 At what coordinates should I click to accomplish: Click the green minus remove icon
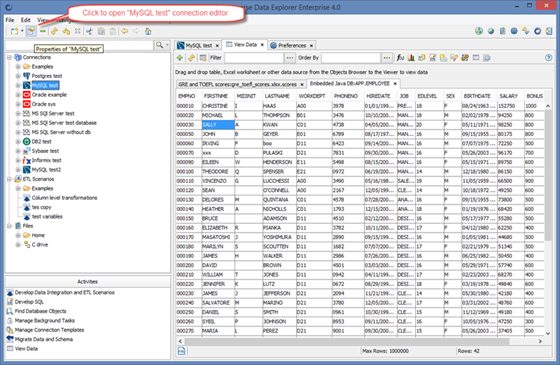pos(43,31)
